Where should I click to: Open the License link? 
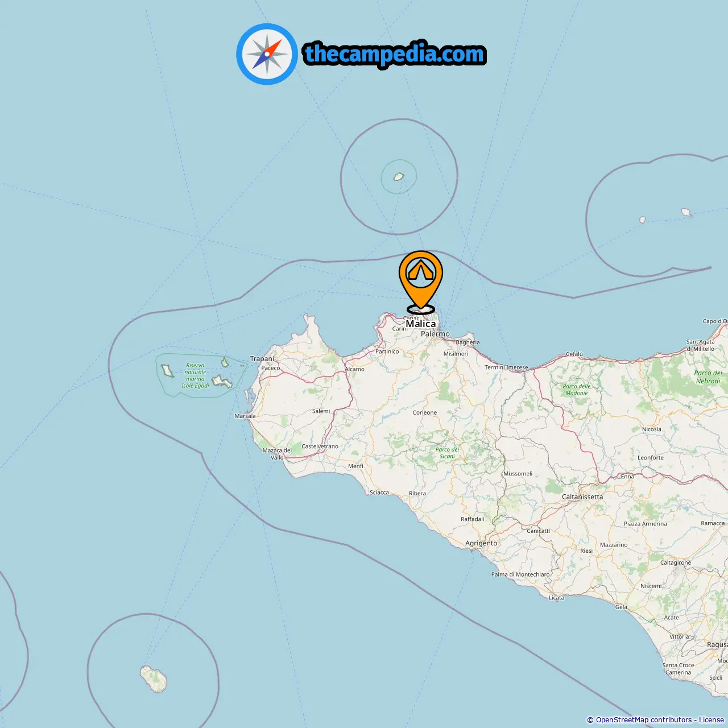click(711, 720)
